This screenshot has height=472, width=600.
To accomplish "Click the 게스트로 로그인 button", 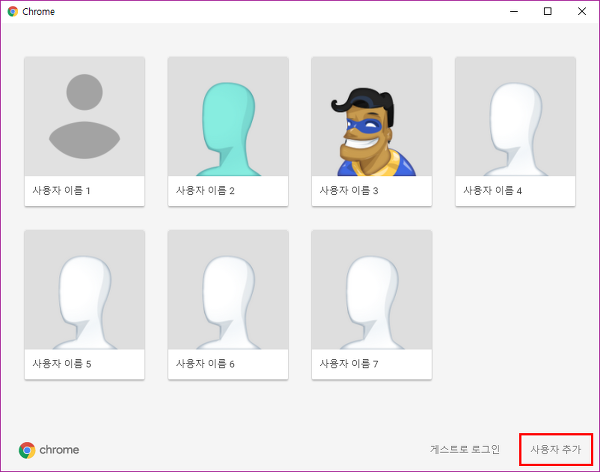I will [465, 449].
